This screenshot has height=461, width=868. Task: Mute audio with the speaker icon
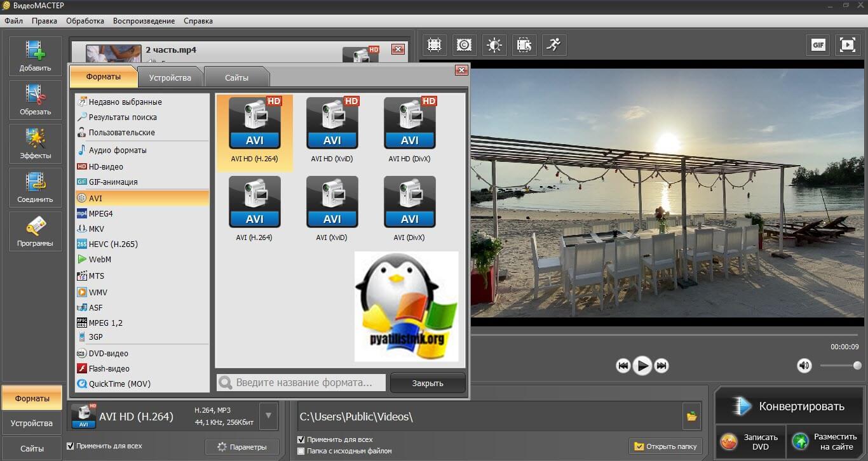pyautogui.click(x=804, y=365)
